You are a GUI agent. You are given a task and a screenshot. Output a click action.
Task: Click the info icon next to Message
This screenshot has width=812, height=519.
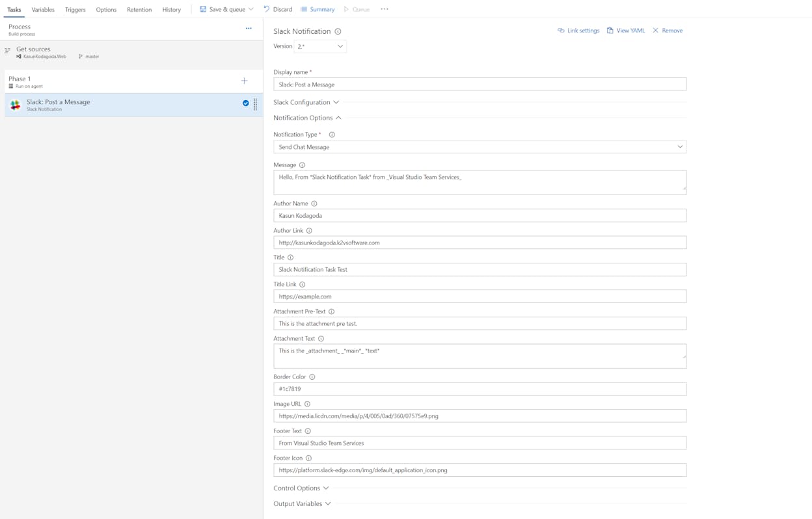pyautogui.click(x=302, y=165)
